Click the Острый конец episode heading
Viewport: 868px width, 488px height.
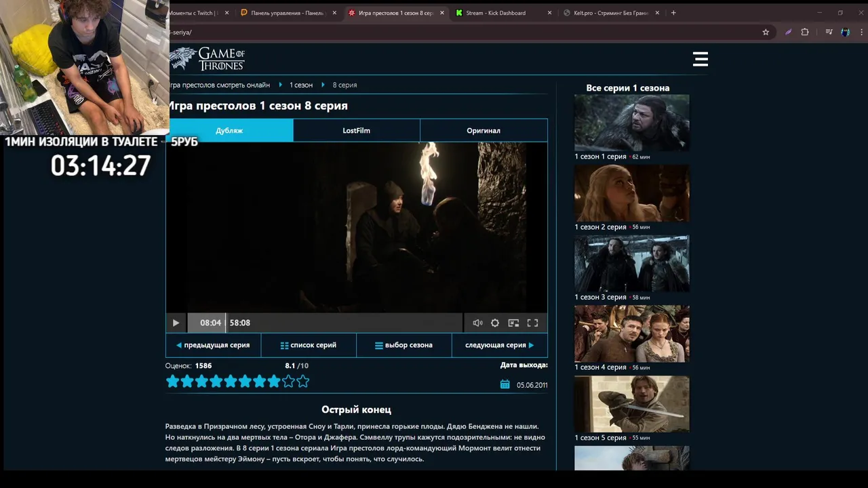[356, 409]
